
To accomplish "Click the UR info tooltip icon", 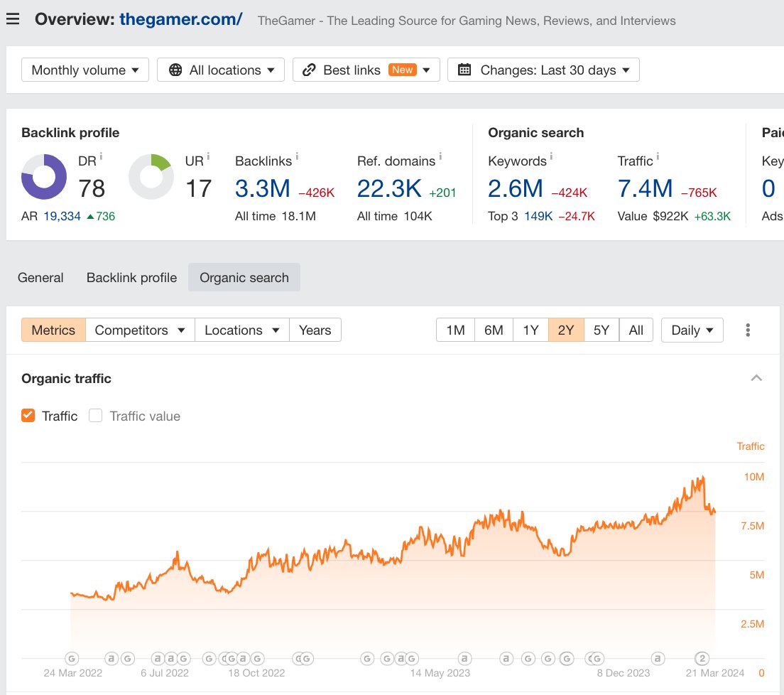I will (207, 156).
